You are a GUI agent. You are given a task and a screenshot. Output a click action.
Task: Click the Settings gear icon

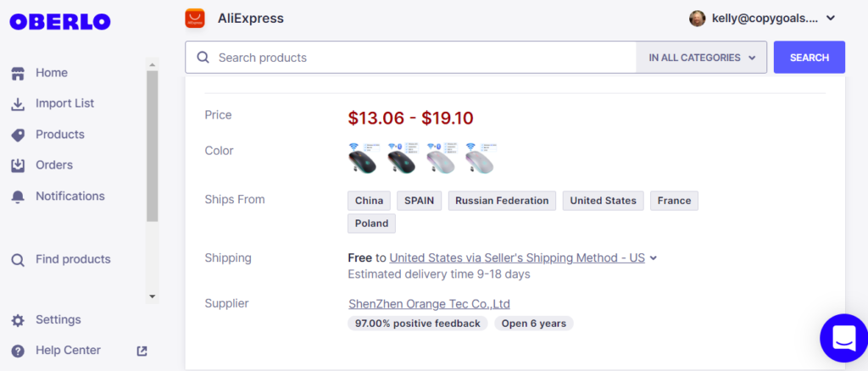click(x=18, y=320)
